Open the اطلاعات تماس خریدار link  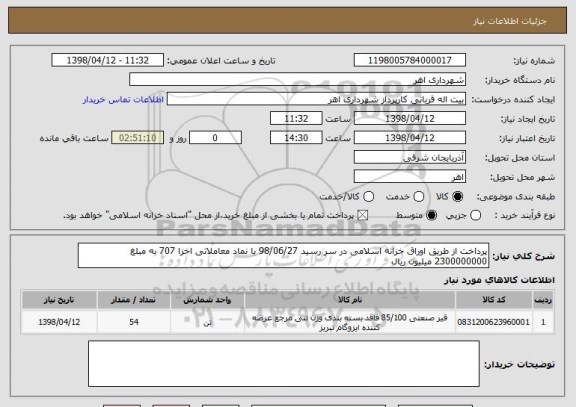pos(123,100)
